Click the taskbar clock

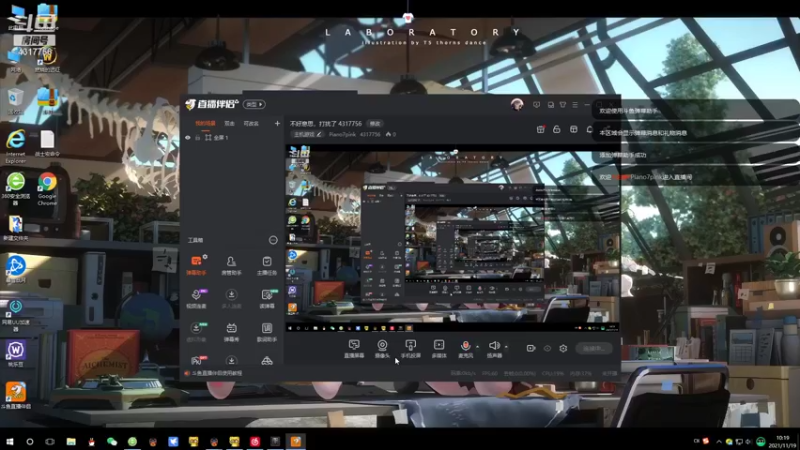tap(783, 442)
